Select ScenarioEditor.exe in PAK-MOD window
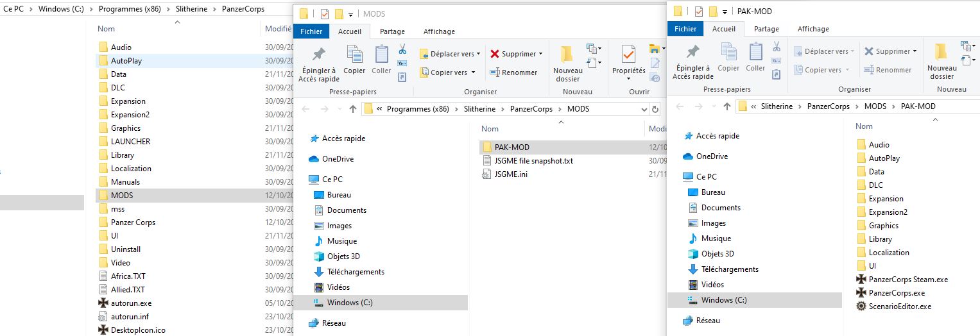980x336 pixels. pos(893,307)
